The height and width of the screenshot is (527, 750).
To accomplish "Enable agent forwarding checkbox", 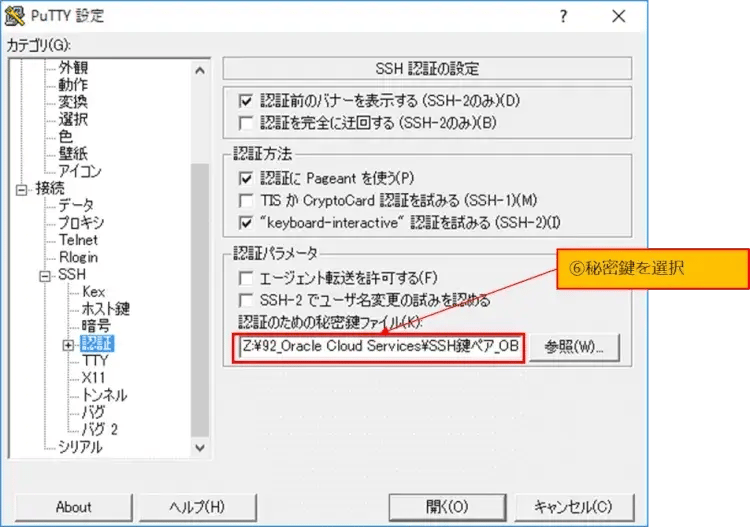I will click(246, 278).
